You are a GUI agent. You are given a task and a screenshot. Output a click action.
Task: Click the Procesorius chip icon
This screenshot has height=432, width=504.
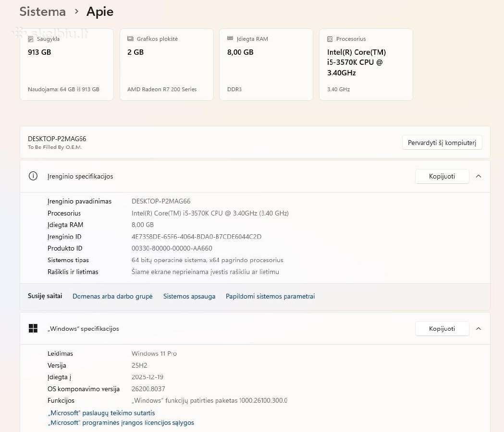[x=330, y=39]
